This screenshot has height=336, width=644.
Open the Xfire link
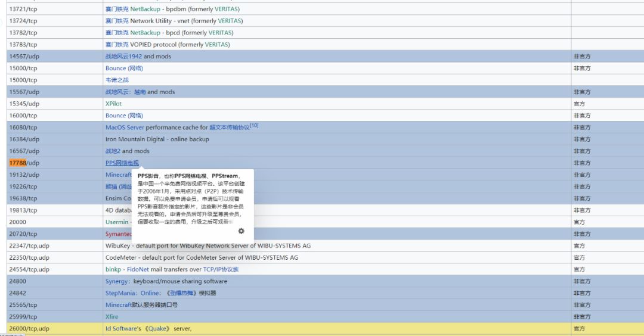[x=112, y=317]
